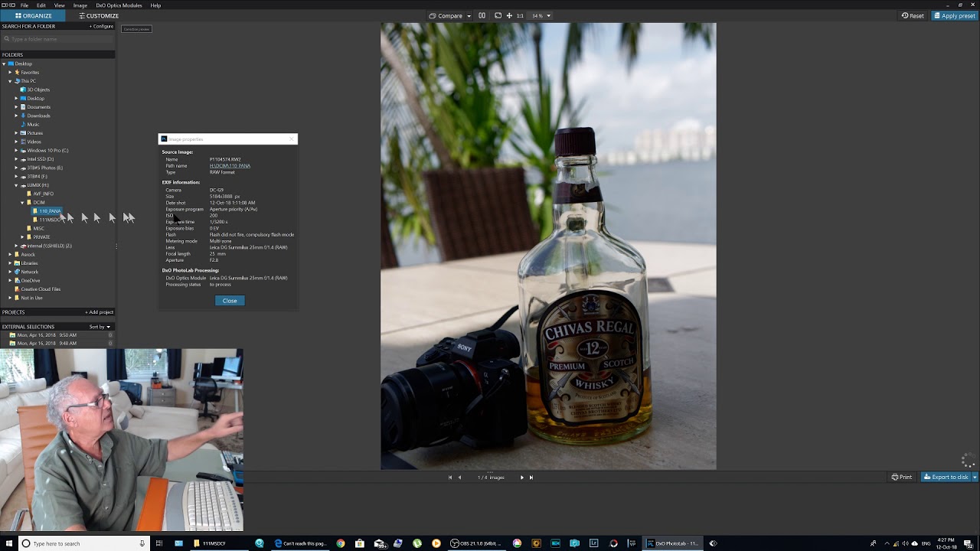The image size is (980, 551).
Task: Open the Sort by dropdown
Action: [100, 327]
